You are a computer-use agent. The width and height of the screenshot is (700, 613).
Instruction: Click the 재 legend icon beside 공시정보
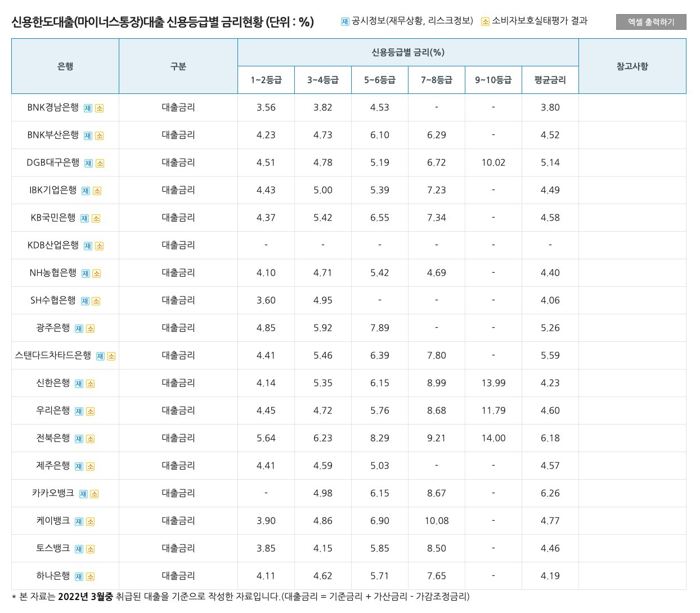[x=345, y=22]
